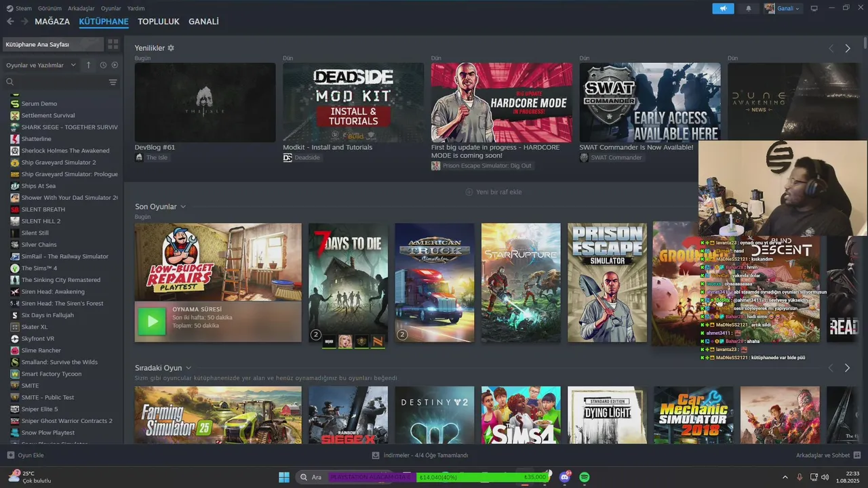Show hidden system tray icons
This screenshot has height=488, width=868.
[785, 477]
